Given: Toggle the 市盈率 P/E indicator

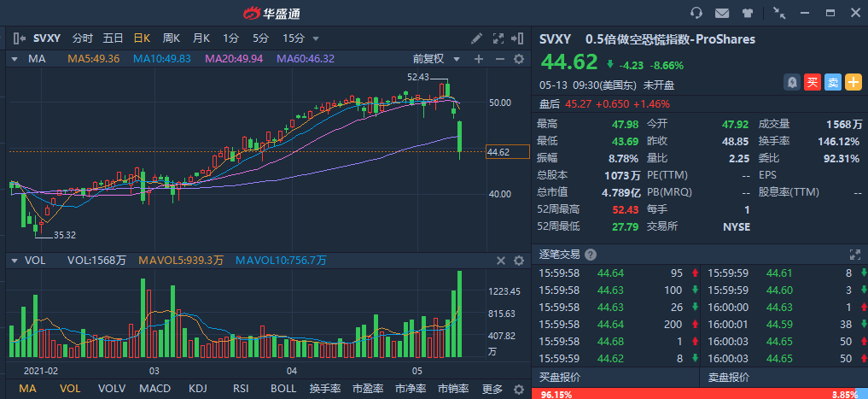Looking at the screenshot, I should pos(368,389).
